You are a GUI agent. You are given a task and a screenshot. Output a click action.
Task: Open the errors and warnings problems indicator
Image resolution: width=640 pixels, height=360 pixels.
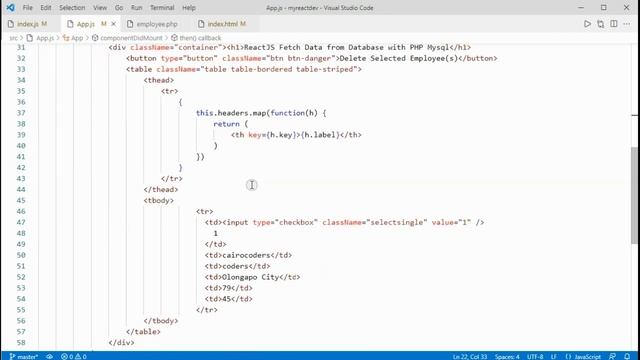pos(74,356)
